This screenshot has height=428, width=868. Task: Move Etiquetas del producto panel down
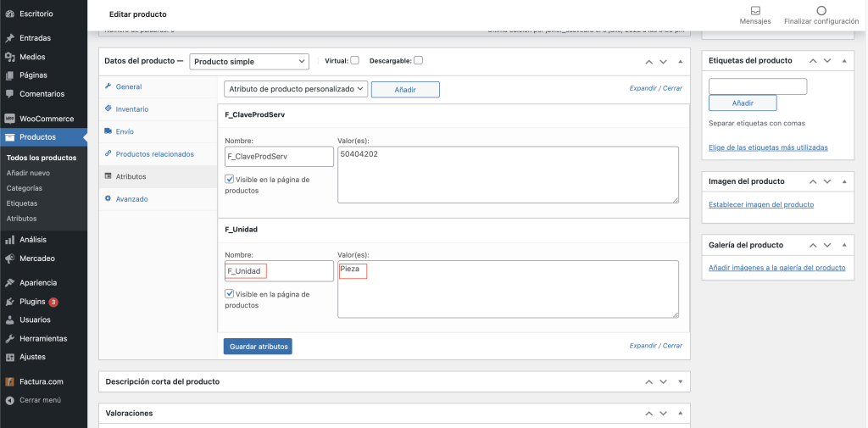coord(827,61)
